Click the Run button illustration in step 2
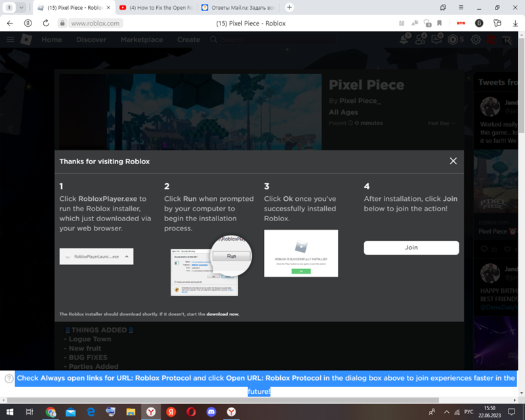 232,256
